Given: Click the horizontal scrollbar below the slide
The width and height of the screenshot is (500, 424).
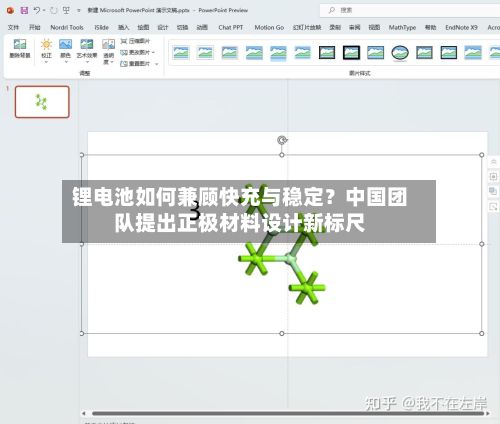Looking at the screenshot, I should click(x=288, y=413).
